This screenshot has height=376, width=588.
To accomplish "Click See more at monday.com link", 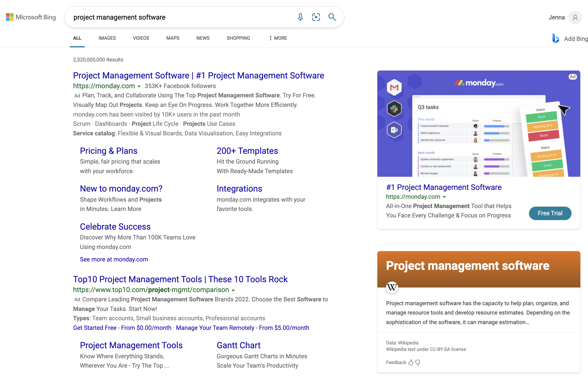I will (x=114, y=259).
